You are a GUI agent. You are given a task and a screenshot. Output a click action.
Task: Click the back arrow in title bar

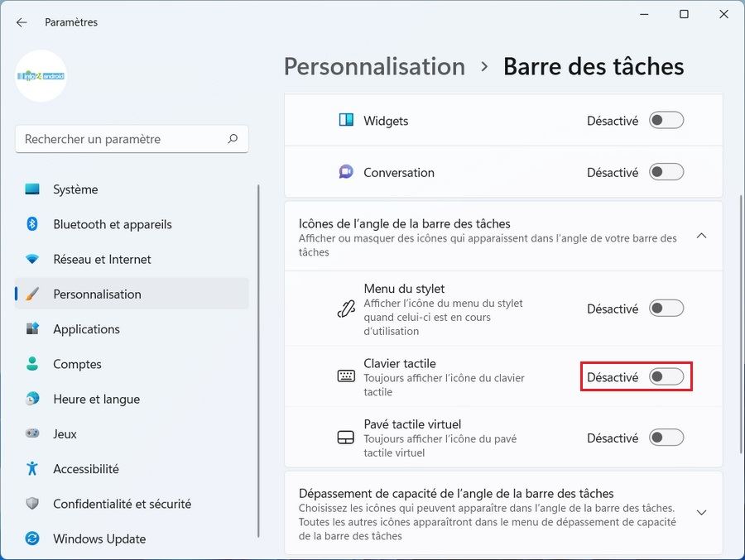click(x=22, y=22)
